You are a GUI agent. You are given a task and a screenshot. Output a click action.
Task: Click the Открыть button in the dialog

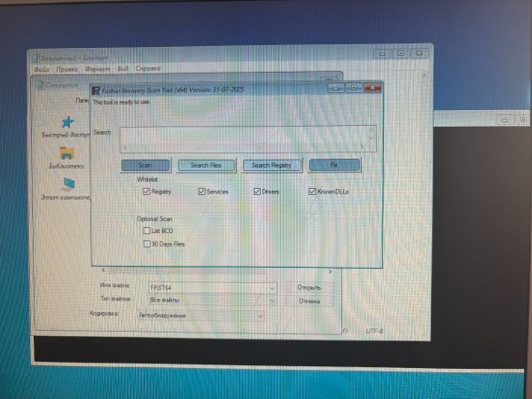pyautogui.click(x=309, y=287)
